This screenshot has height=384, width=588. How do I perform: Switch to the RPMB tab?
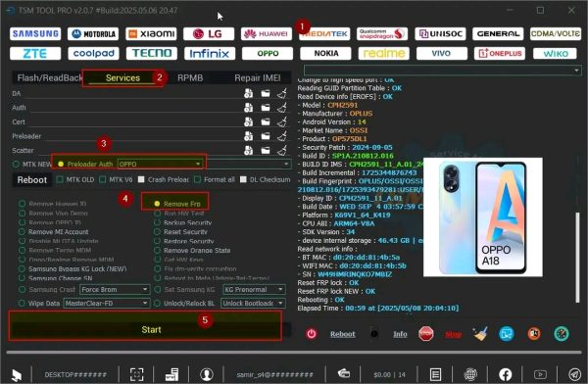coord(190,78)
